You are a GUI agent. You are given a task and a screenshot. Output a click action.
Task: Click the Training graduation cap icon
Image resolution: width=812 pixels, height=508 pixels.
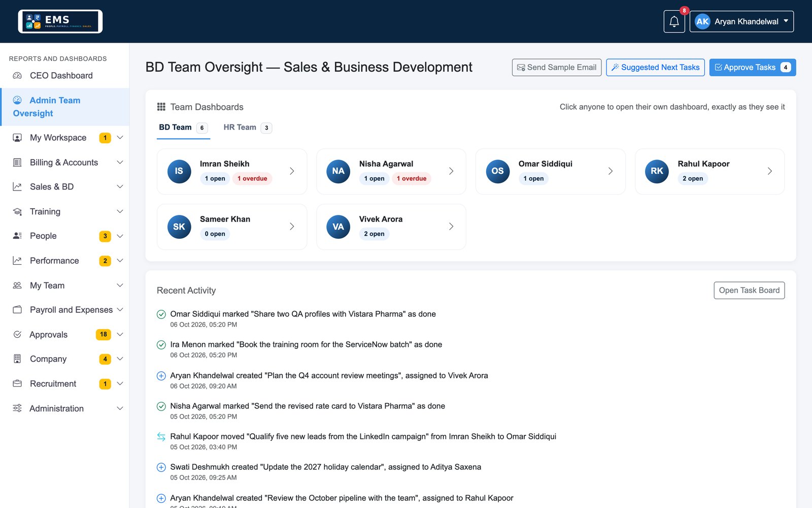coord(17,212)
